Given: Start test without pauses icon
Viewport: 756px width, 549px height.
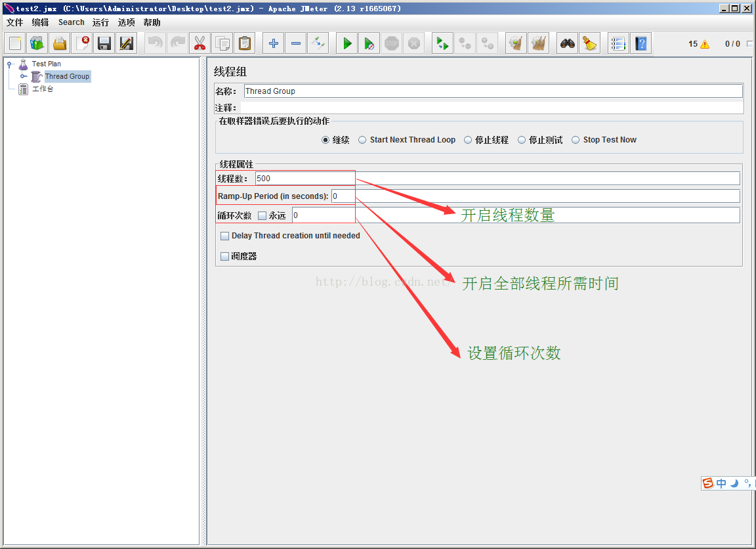Looking at the screenshot, I should point(369,43).
